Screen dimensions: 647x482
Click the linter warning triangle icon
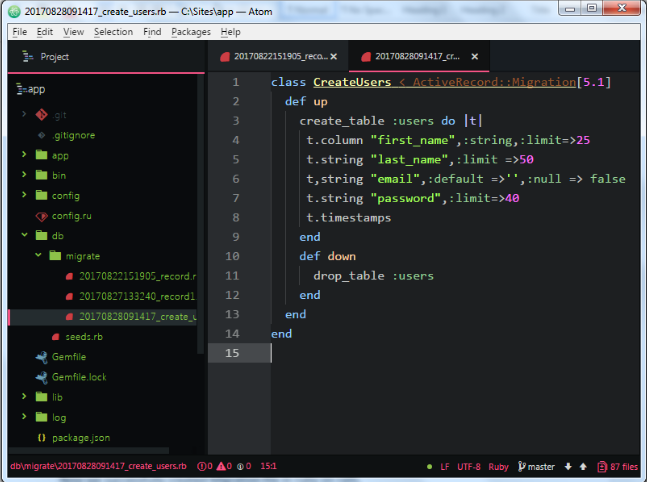(x=223, y=466)
